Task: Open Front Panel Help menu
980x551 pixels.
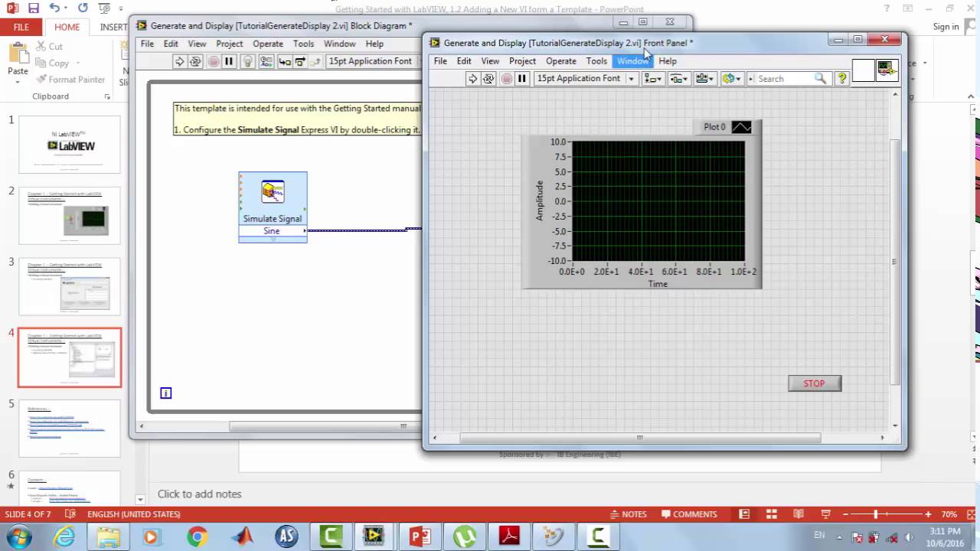Action: pyautogui.click(x=668, y=60)
